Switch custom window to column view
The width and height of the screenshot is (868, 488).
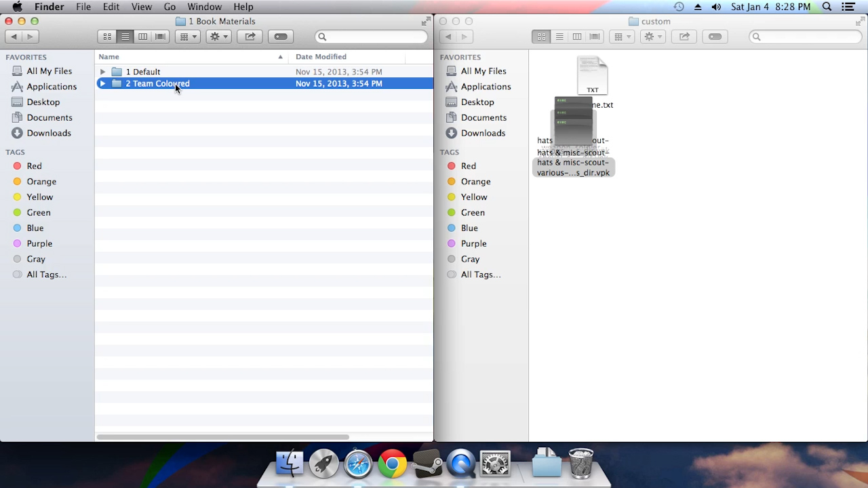tap(576, 37)
